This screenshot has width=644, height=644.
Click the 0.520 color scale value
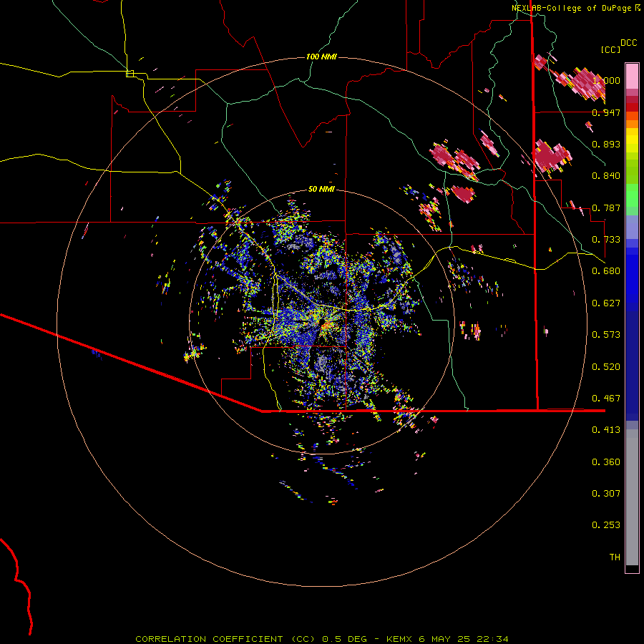(x=606, y=367)
